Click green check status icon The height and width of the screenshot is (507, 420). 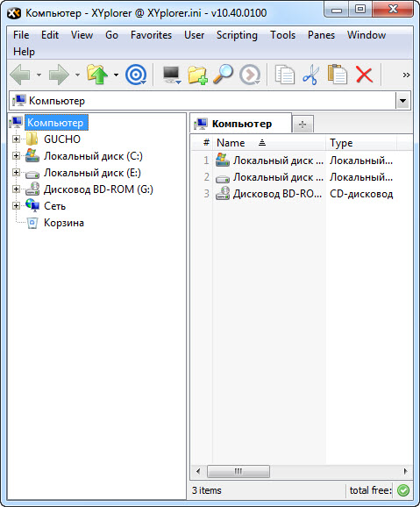(402, 490)
